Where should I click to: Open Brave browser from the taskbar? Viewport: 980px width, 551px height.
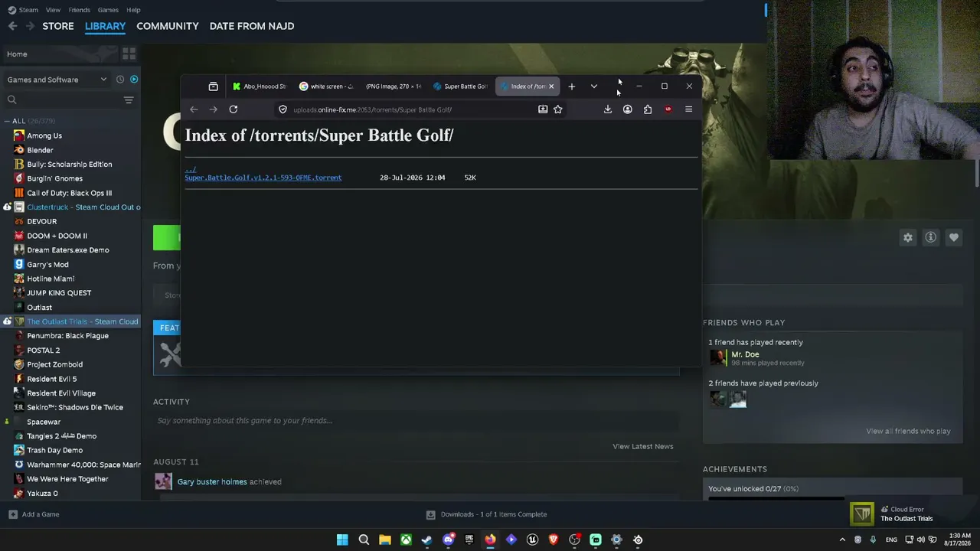click(554, 540)
